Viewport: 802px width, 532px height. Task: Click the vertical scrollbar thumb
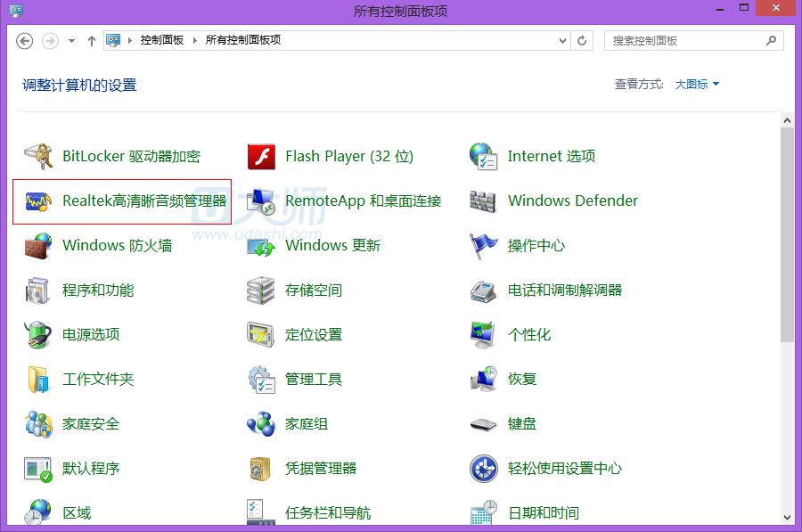pyautogui.click(x=787, y=234)
